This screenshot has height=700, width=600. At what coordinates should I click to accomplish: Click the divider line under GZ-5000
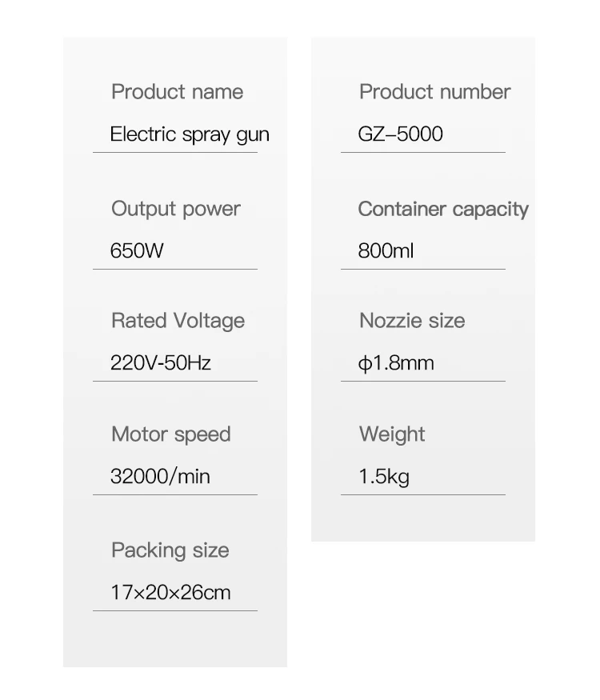click(422, 152)
